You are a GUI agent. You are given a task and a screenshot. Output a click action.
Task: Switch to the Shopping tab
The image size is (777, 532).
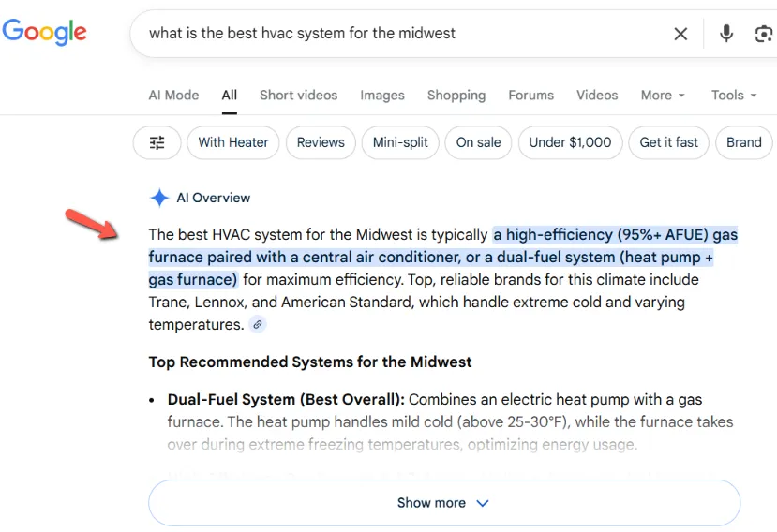456,95
